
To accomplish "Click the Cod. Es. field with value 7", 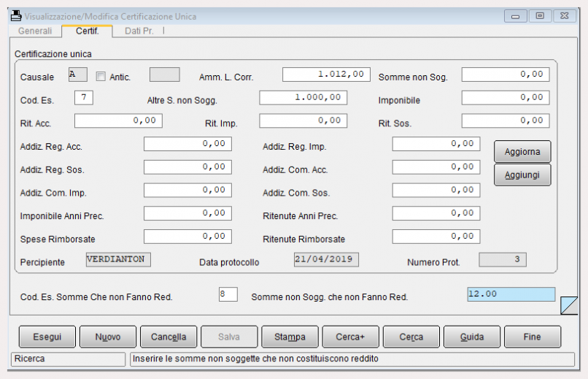I will click(x=84, y=98).
